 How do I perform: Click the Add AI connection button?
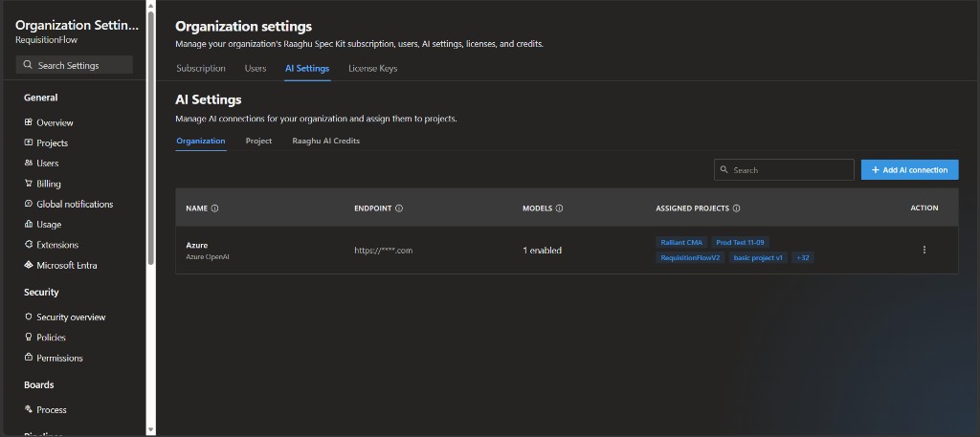tap(909, 170)
